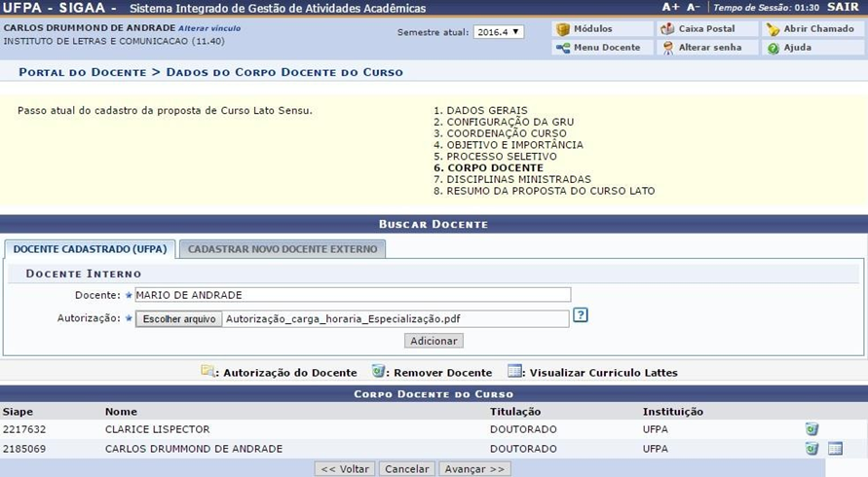
Task: Click the Abrir Chamado icon
Action: click(774, 29)
